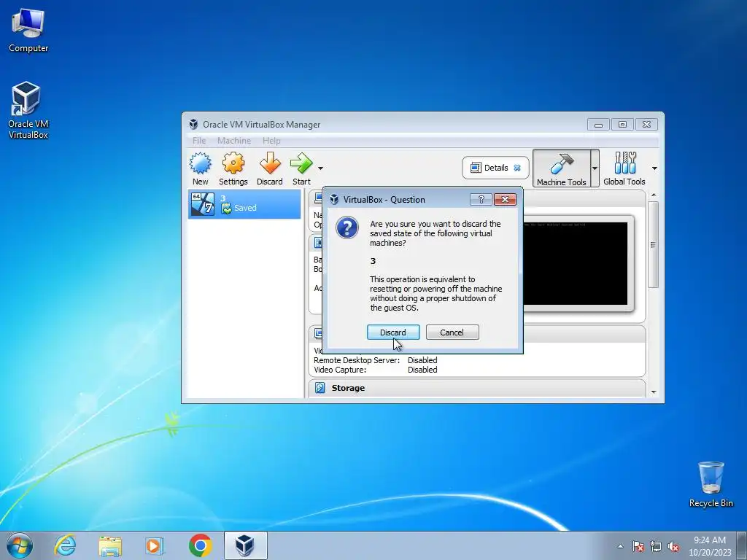Open the help button in Question dialog

tap(481, 200)
